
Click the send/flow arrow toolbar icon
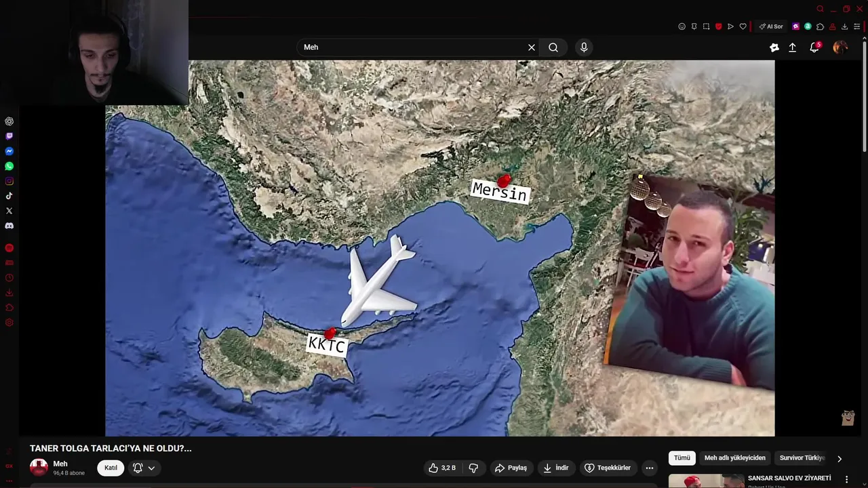coord(730,26)
